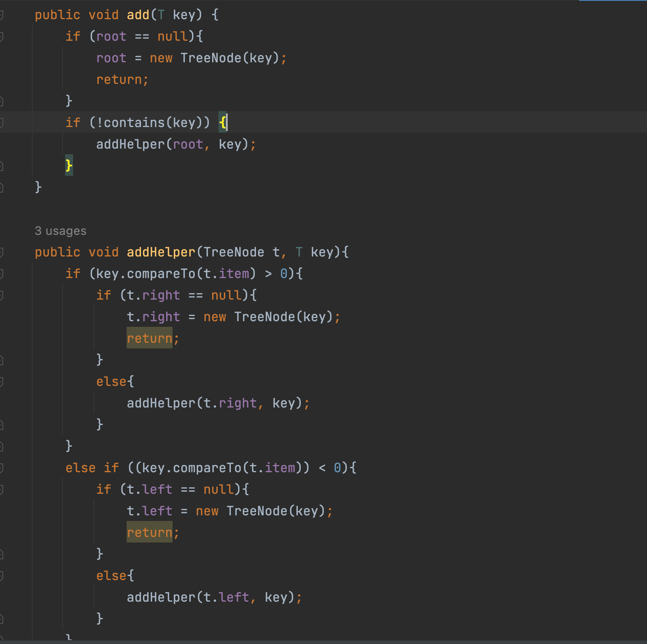Image resolution: width=647 pixels, height=644 pixels.
Task: Collapse the add(T key) method fold marker
Action: [2, 15]
